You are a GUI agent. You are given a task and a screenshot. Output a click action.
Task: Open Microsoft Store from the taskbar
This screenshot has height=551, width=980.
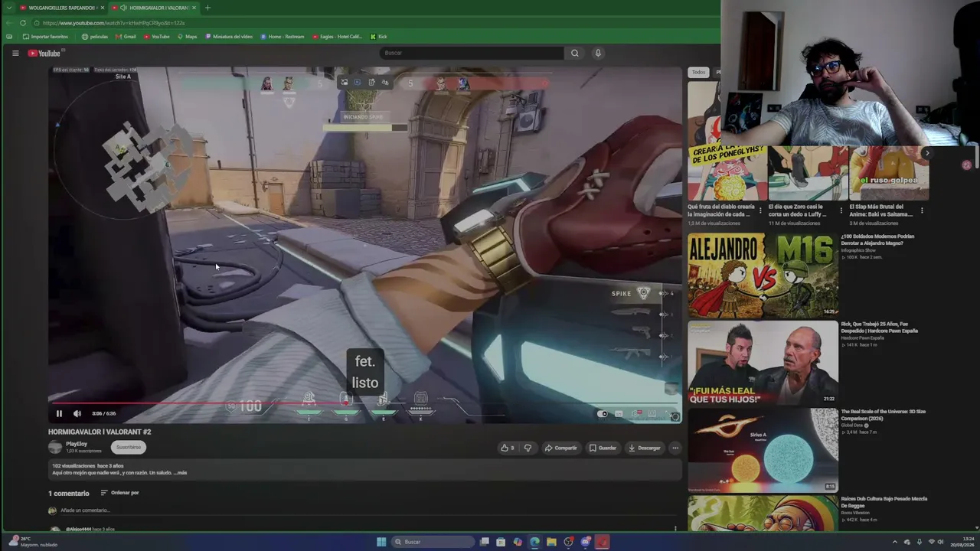[501, 542]
